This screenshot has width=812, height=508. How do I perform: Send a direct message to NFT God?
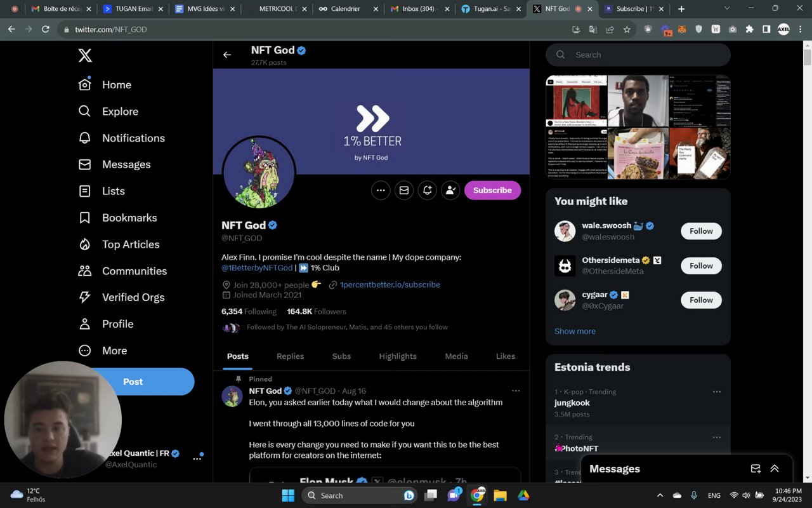[x=404, y=190]
